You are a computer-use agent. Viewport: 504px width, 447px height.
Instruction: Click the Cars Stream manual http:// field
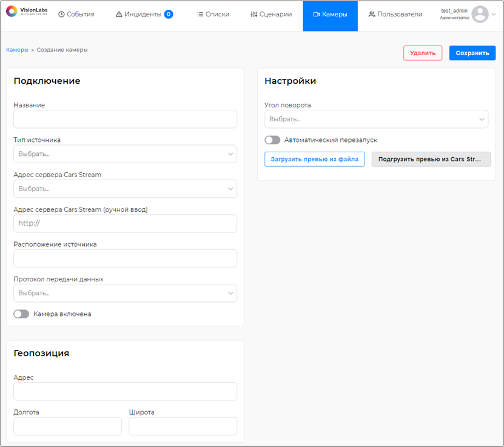click(x=125, y=223)
